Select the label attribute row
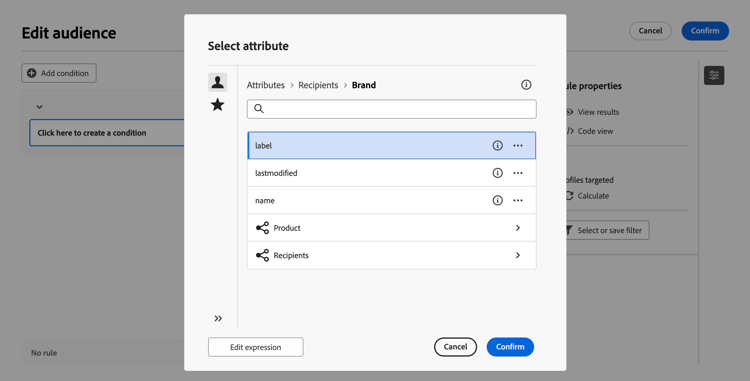This screenshot has width=750, height=381. pyautogui.click(x=391, y=145)
